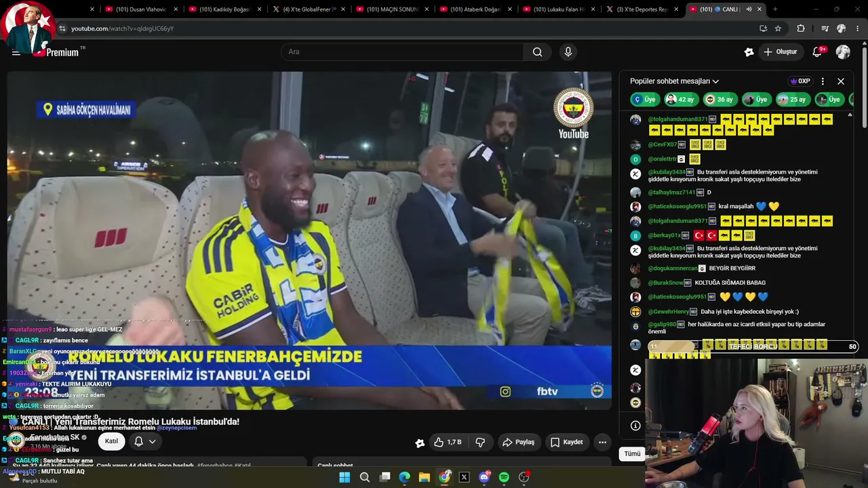View site information icon beside the URL
This screenshot has height=488, width=868.
(62, 28)
